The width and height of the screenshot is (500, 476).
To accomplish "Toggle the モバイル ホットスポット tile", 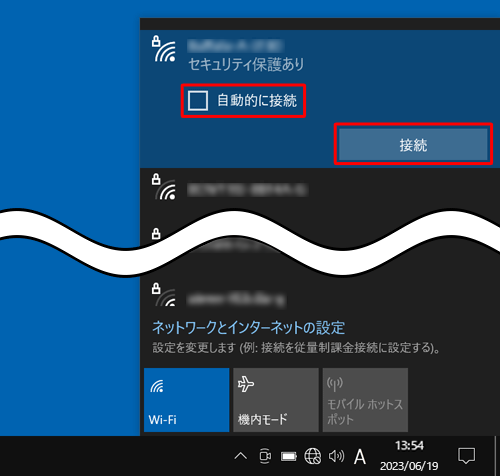I will coord(365,400).
